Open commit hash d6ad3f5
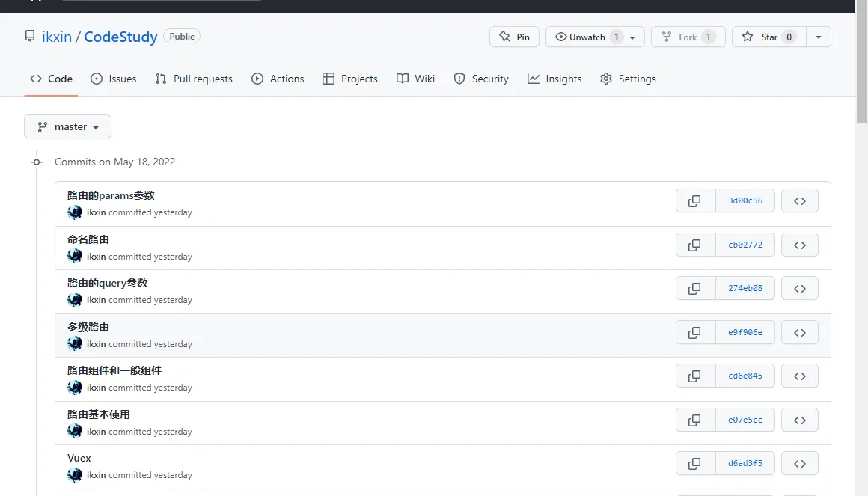Screen dimensions: 868x496 (745, 463)
